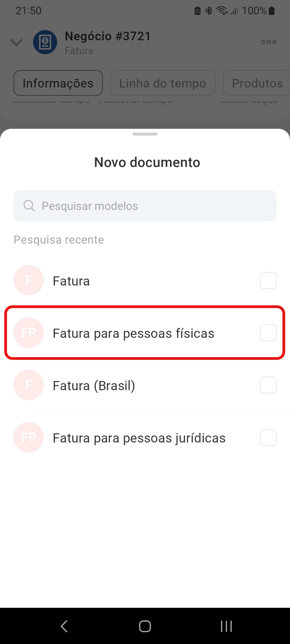Tap the search magnifier icon

(x=29, y=206)
